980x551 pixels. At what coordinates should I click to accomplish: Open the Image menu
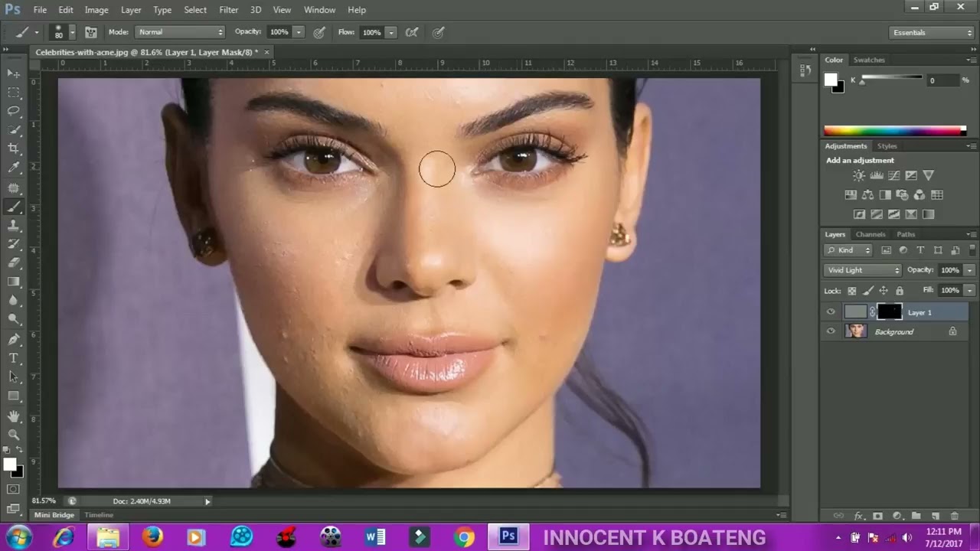(96, 10)
